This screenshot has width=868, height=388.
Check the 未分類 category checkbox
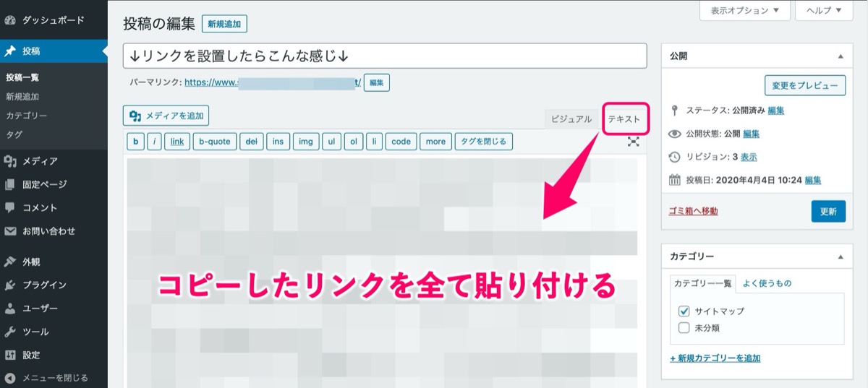pyautogui.click(x=684, y=328)
